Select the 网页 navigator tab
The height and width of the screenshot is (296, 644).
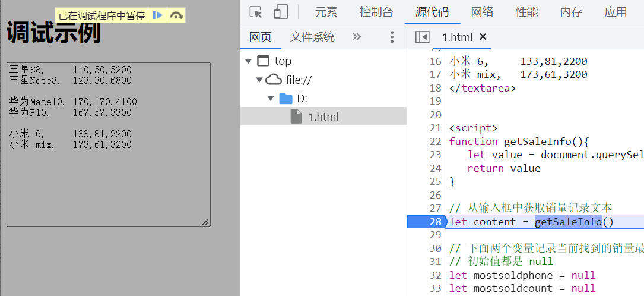pyautogui.click(x=261, y=37)
